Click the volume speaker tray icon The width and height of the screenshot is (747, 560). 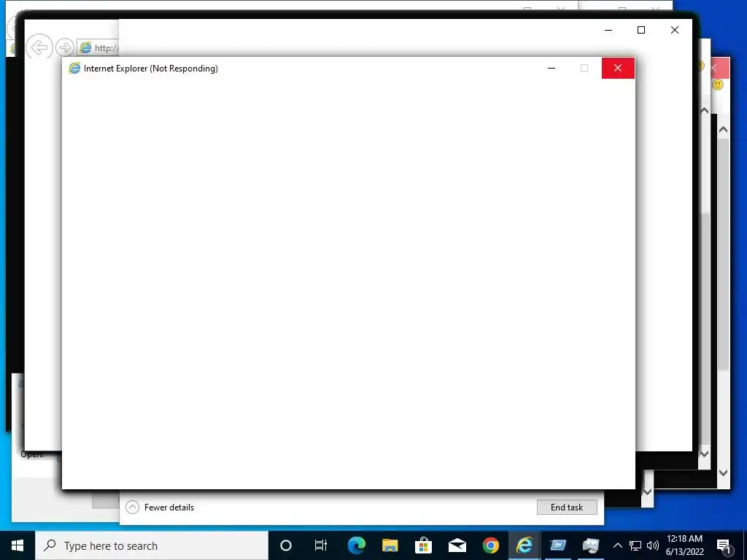[x=653, y=545]
